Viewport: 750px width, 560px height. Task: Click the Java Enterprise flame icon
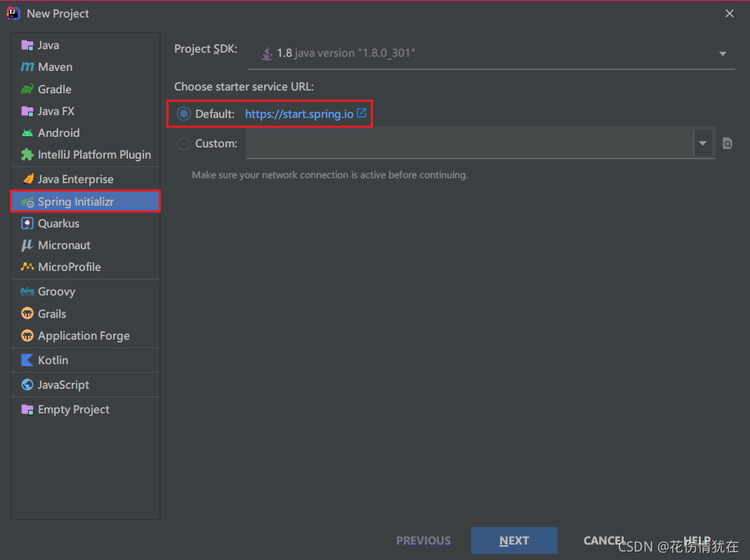click(x=28, y=179)
